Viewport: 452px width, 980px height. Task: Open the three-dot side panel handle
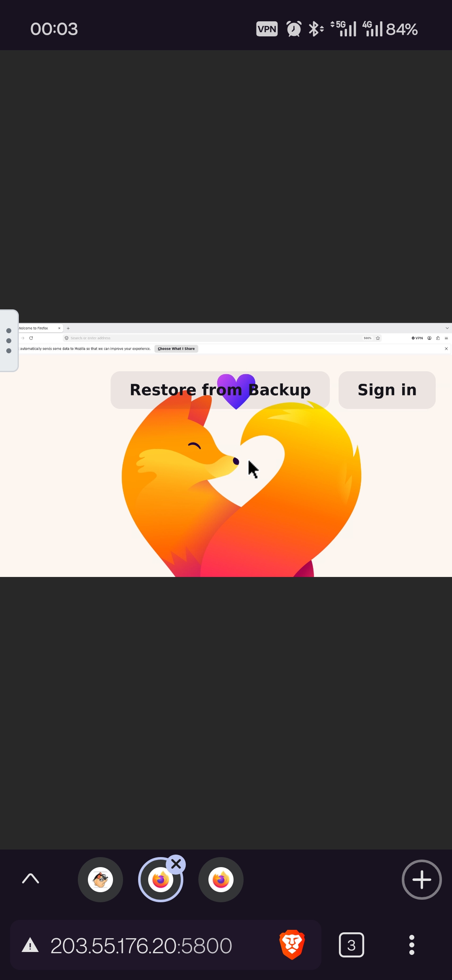[x=9, y=341]
